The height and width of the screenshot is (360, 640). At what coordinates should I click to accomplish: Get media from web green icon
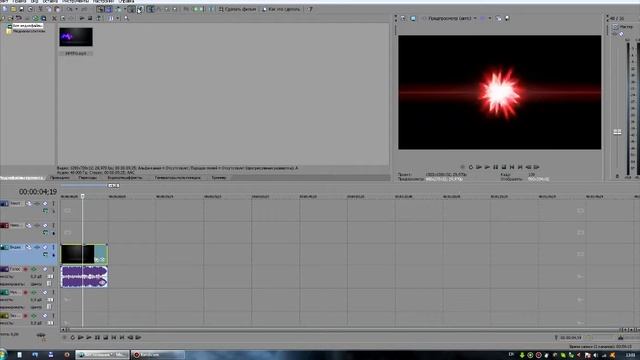(x=36, y=18)
